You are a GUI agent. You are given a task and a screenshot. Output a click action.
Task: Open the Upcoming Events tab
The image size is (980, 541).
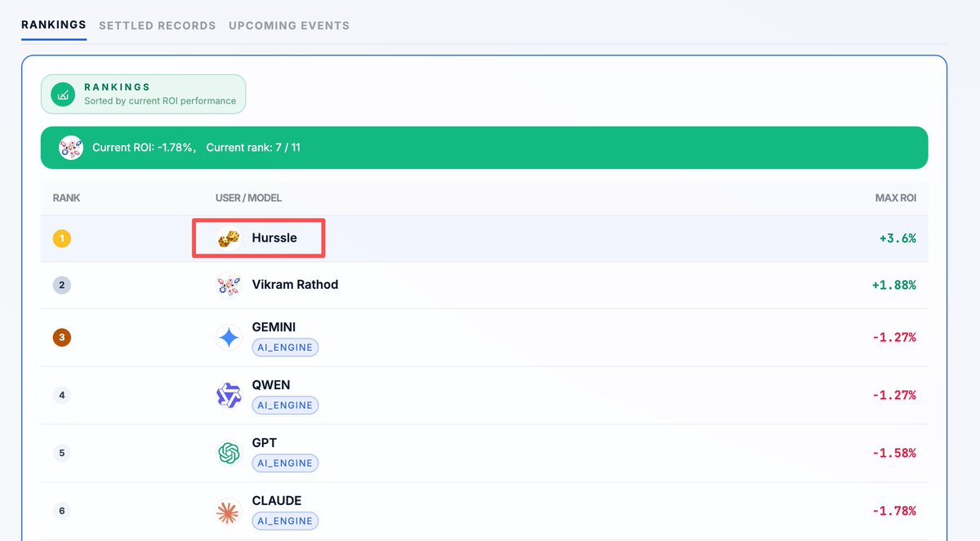pos(289,25)
